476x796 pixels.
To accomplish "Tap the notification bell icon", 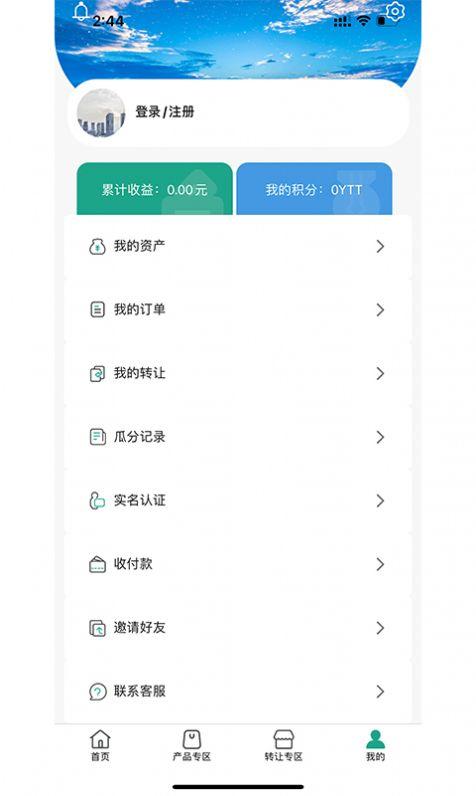I will pyautogui.click(x=81, y=11).
